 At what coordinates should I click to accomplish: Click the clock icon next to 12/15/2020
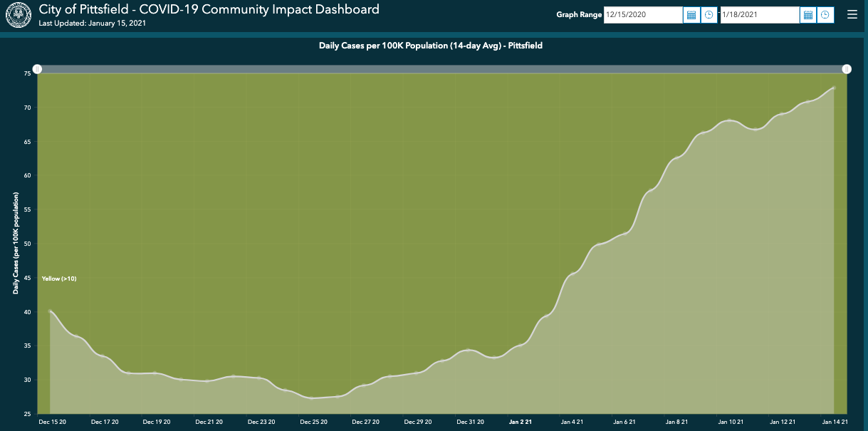[709, 14]
